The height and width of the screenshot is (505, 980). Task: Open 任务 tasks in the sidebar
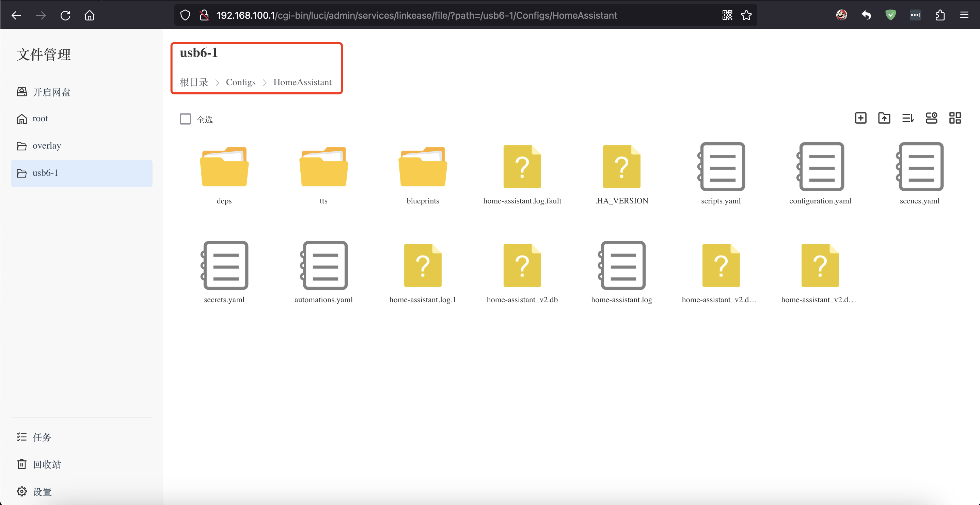(81, 437)
